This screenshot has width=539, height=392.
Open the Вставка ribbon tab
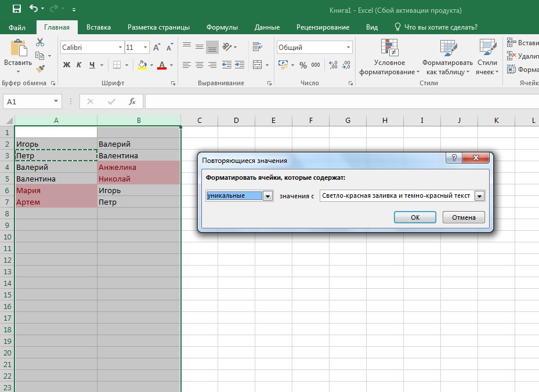pos(99,27)
